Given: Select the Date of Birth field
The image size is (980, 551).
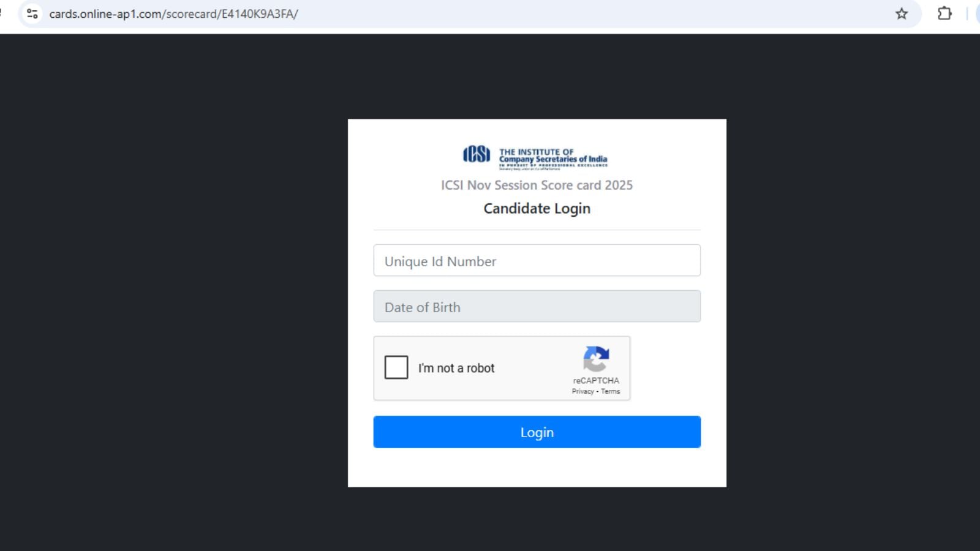Looking at the screenshot, I should pyautogui.click(x=537, y=306).
